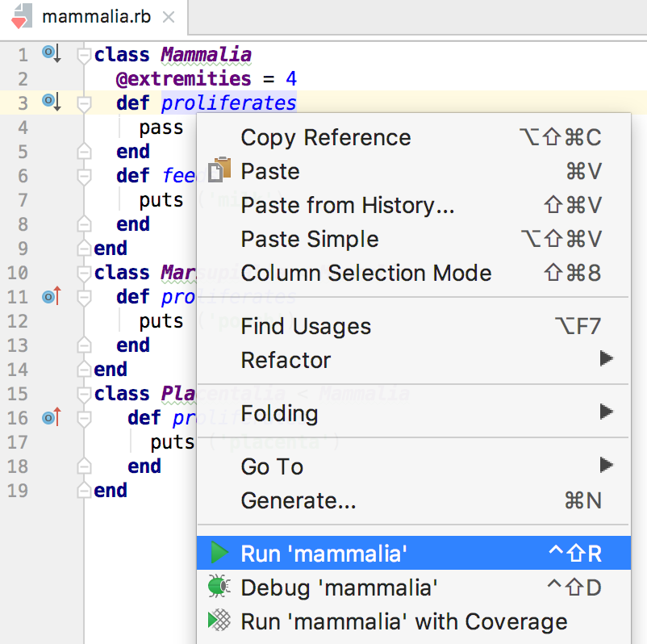This screenshot has height=644, width=647.
Task: Collapse the proliferates method fold on line 3
Action: pos(83,103)
